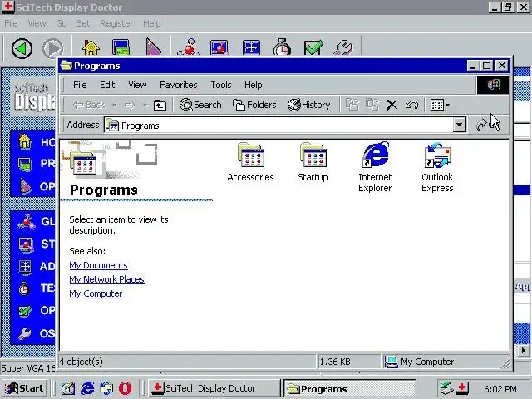The height and width of the screenshot is (399, 532).
Task: Click the Delete X icon in Programs toolbar
Action: 392,106
